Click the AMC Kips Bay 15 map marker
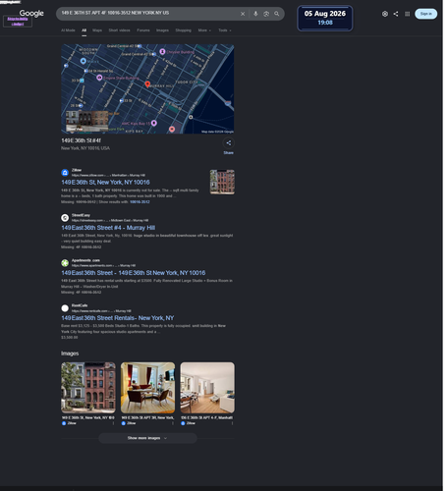Image resolution: width=448 pixels, height=491 pixels. pos(154,123)
